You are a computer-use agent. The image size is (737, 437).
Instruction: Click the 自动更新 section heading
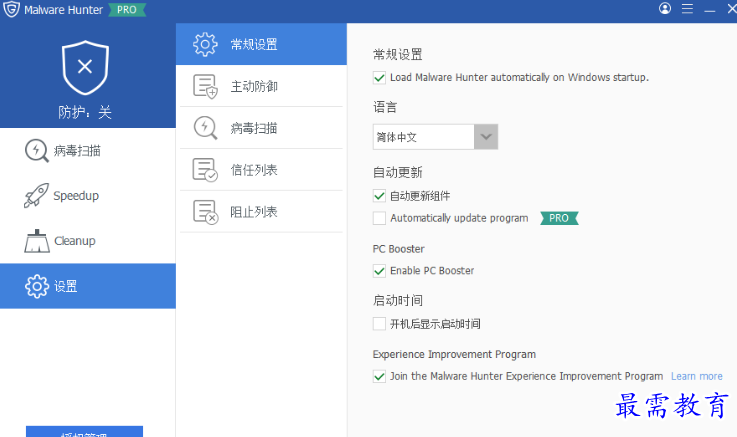tap(398, 172)
